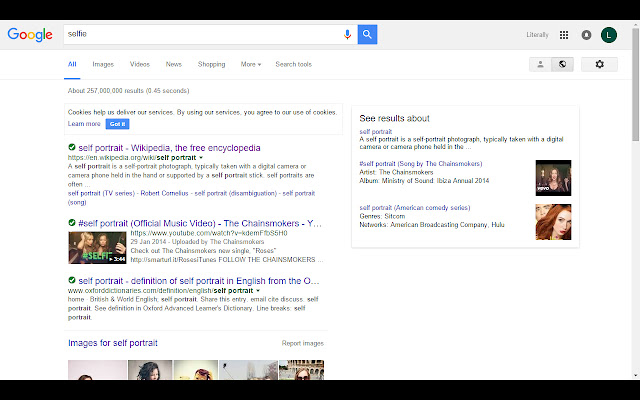Dismiss cookie notice with Got it
The width and height of the screenshot is (640, 400).
(118, 124)
